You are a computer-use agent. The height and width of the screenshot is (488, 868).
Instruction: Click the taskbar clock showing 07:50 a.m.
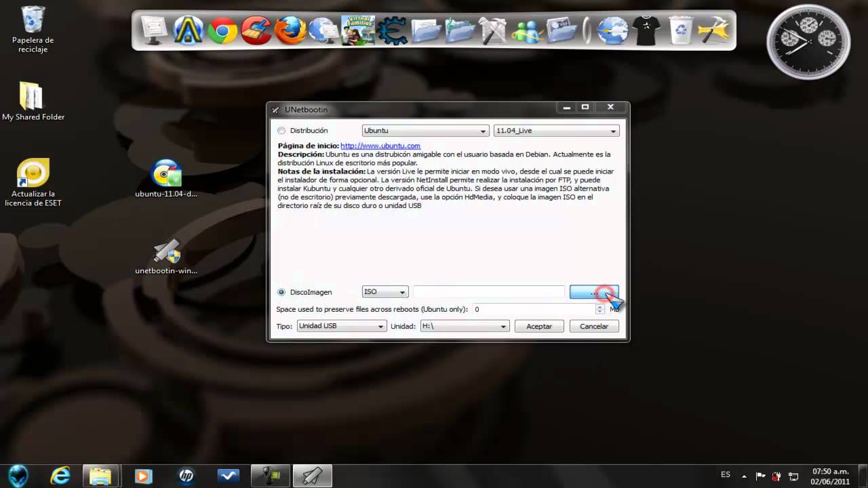point(830,476)
